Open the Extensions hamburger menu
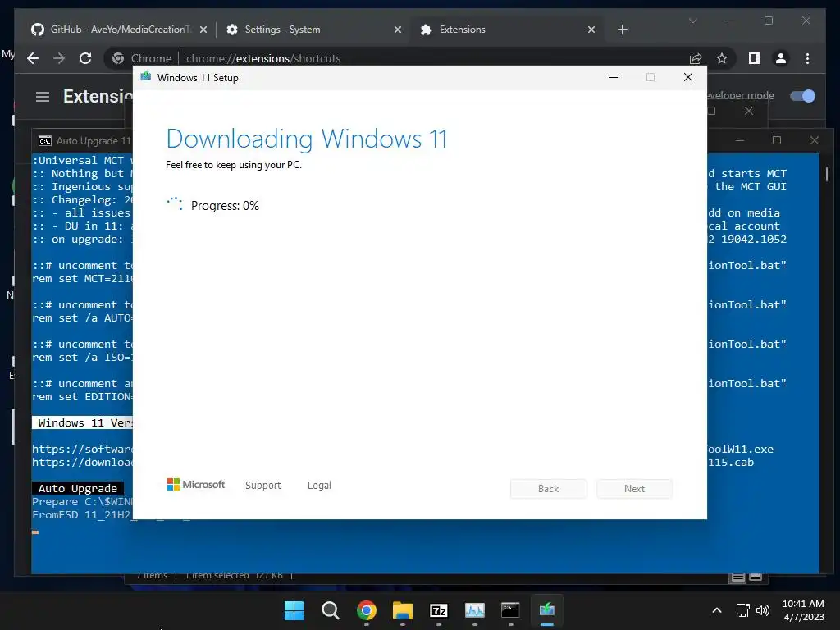The image size is (840, 630). [x=43, y=97]
